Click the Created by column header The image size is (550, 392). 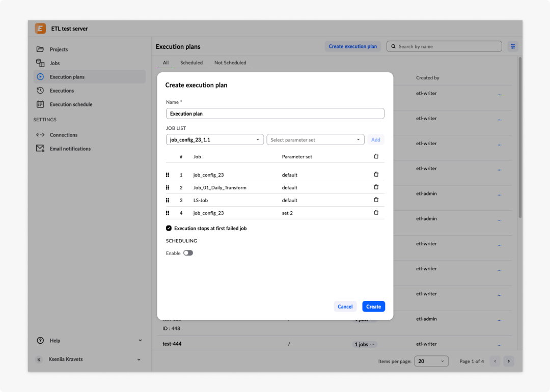pyautogui.click(x=428, y=78)
